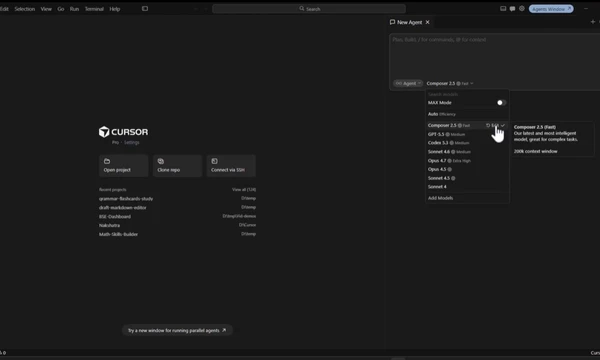Open the Go menu

(60, 9)
